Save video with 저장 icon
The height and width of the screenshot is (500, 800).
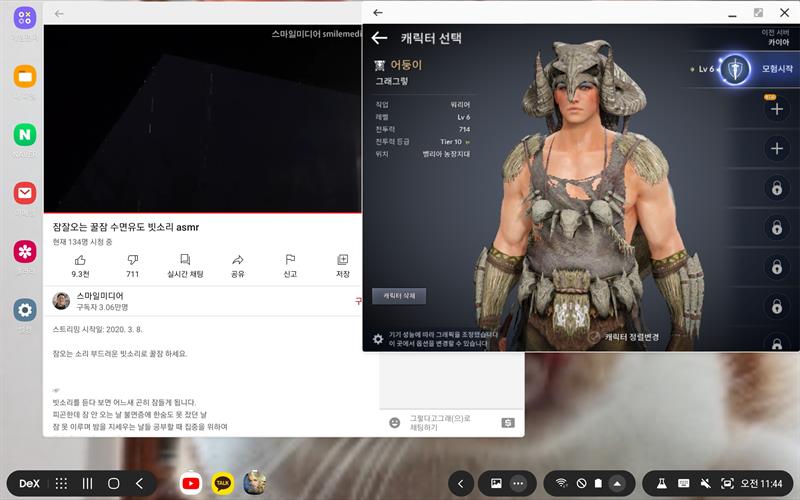click(x=342, y=260)
